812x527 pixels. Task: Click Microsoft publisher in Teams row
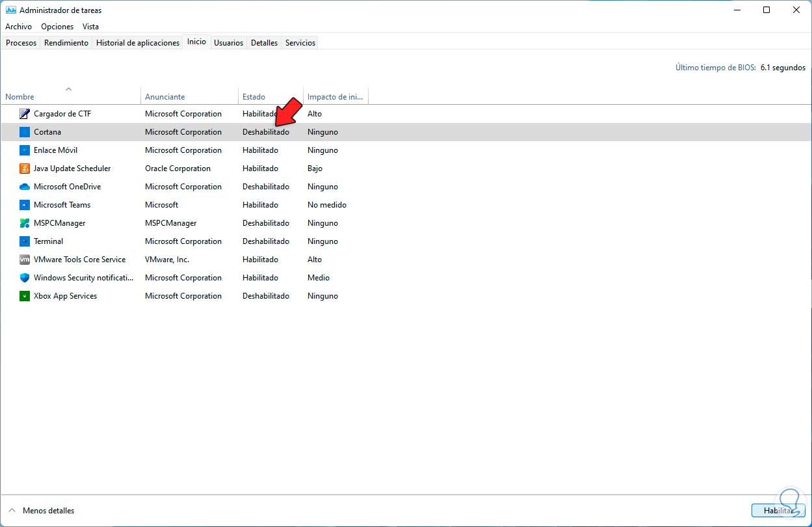(x=161, y=205)
